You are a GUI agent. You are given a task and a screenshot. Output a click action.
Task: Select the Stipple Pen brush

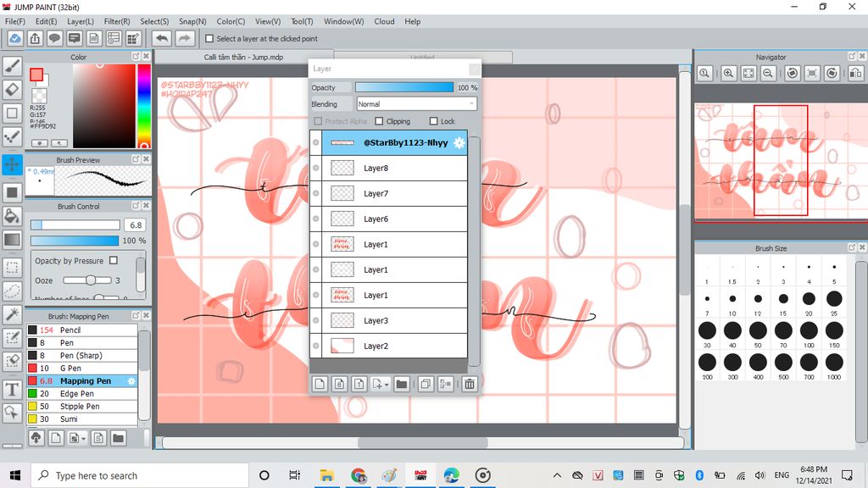pyautogui.click(x=82, y=406)
